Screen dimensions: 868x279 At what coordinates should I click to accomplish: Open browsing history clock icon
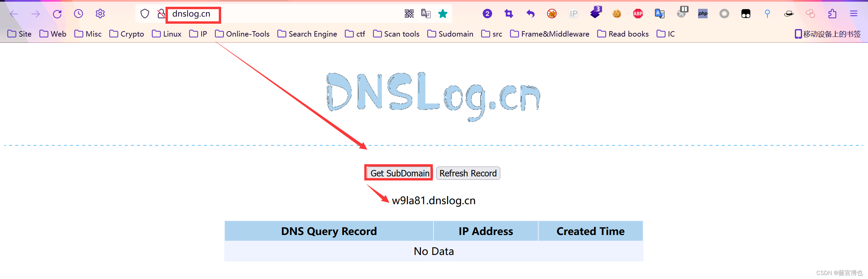[x=78, y=14]
